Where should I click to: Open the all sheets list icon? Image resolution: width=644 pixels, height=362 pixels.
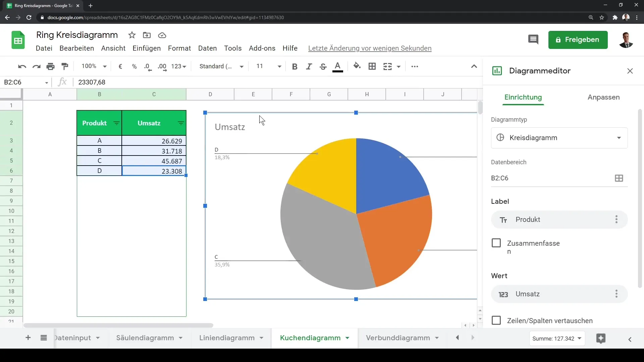coord(44,338)
